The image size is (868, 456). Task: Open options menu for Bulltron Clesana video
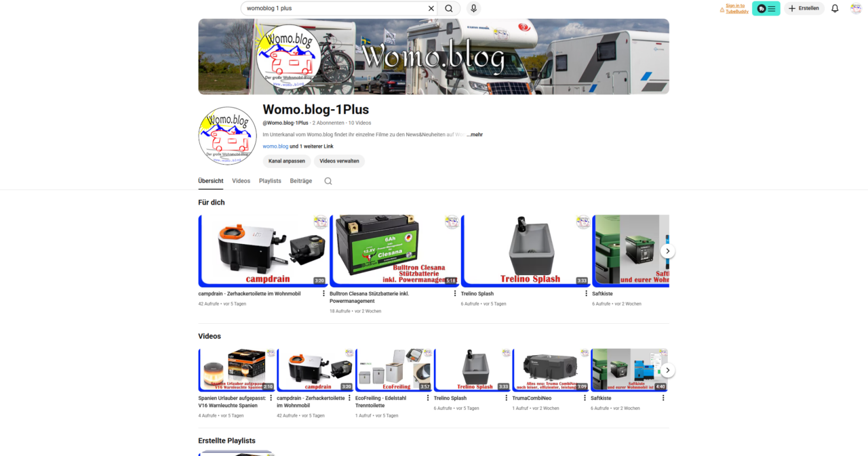point(455,293)
